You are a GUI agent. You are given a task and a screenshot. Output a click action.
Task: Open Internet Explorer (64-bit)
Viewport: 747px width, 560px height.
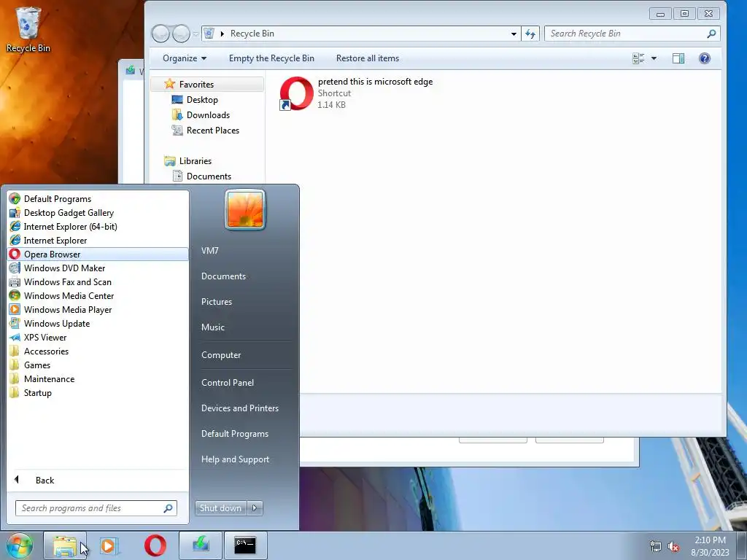(98, 226)
